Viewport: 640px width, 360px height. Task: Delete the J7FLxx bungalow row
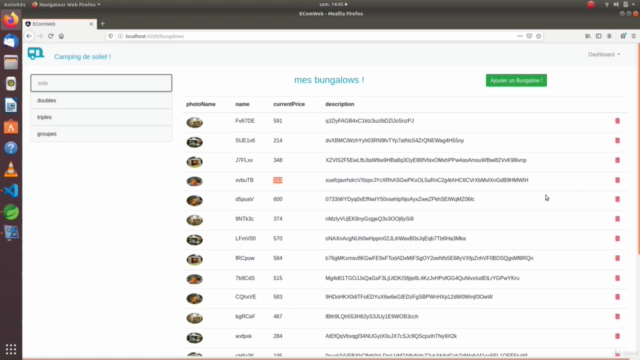pos(617,160)
